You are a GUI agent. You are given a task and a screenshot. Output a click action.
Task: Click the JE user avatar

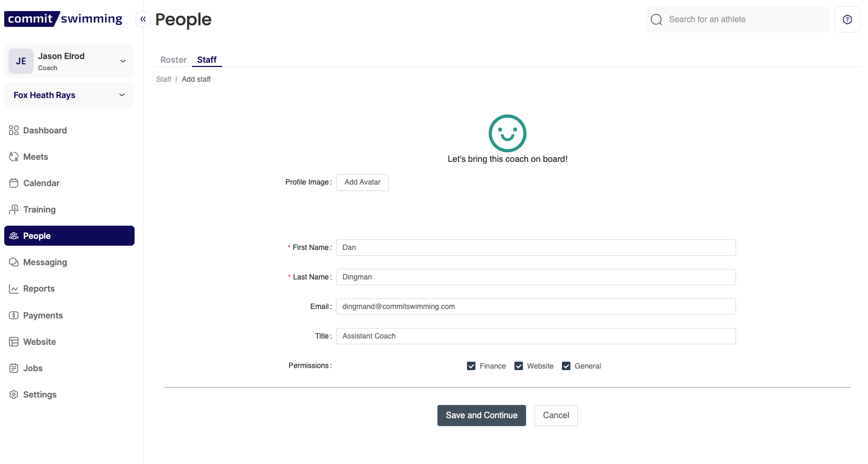point(21,61)
